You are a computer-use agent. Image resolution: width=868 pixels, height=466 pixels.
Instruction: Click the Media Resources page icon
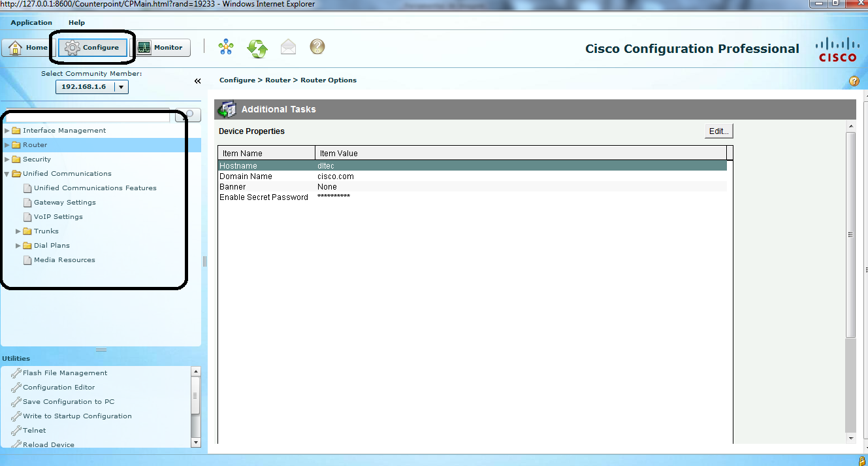[27, 260]
